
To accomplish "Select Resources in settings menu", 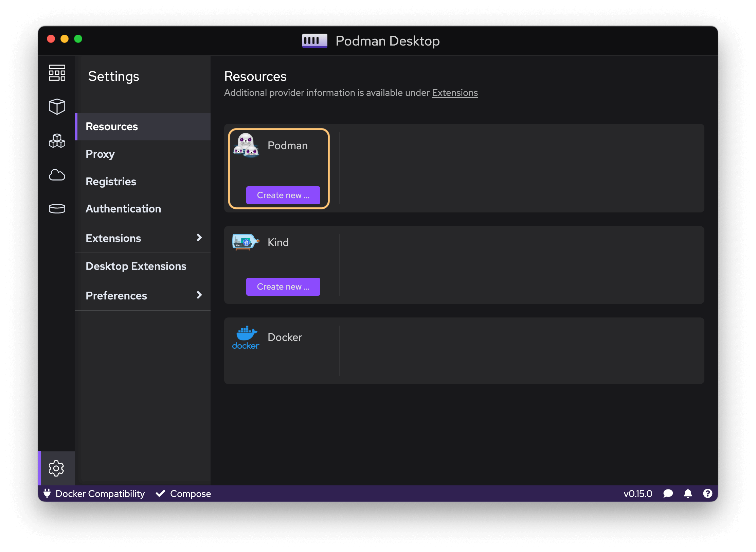I will pyautogui.click(x=143, y=126).
